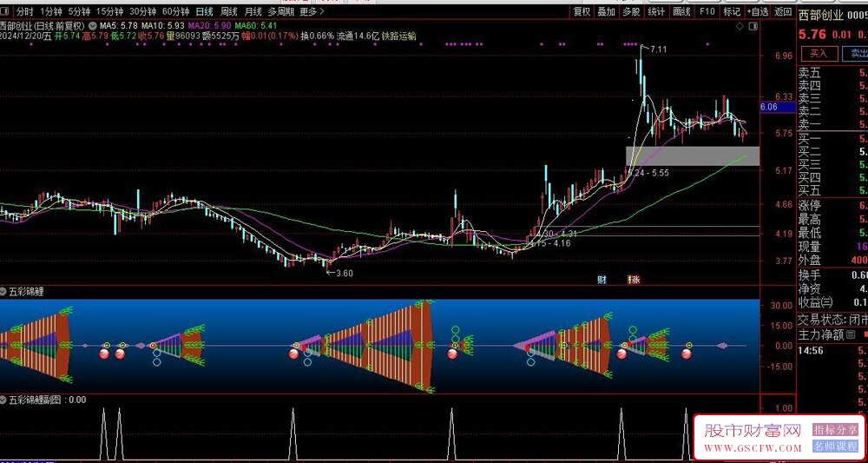Click the gray 5.24 - 5.55 gap zone
Viewport: 868px width, 463px height.
693,155
